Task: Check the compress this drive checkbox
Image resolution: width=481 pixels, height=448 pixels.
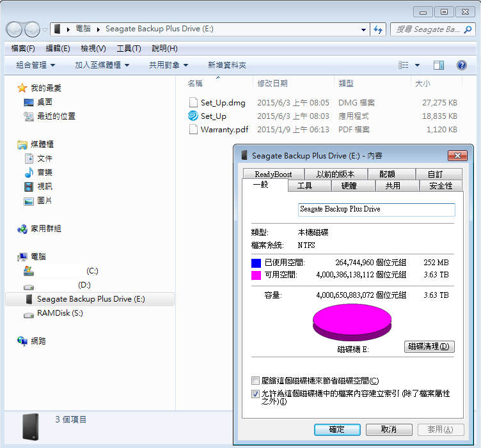Action: tap(255, 381)
